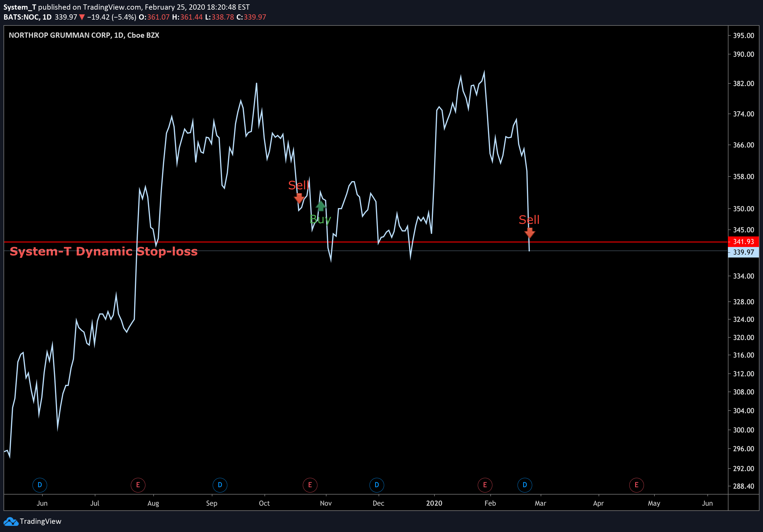
Task: Click the Sell text label in October
Action: coord(298,185)
